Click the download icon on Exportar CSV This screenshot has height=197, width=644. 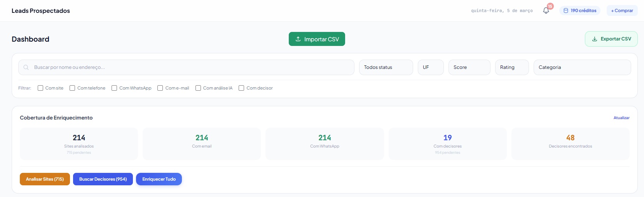point(594,39)
